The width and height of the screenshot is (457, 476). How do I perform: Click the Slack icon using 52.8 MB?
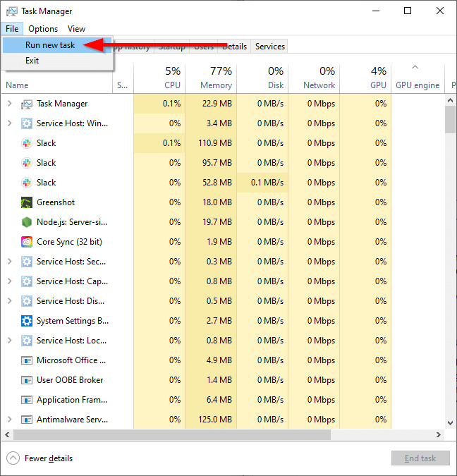[x=27, y=183]
